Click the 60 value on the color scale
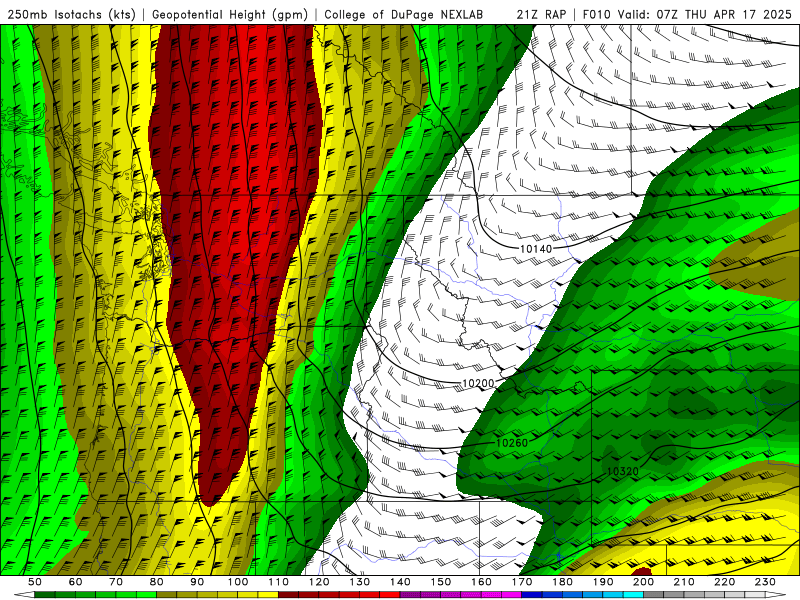Viewport: 800px width, 600px height. click(76, 582)
